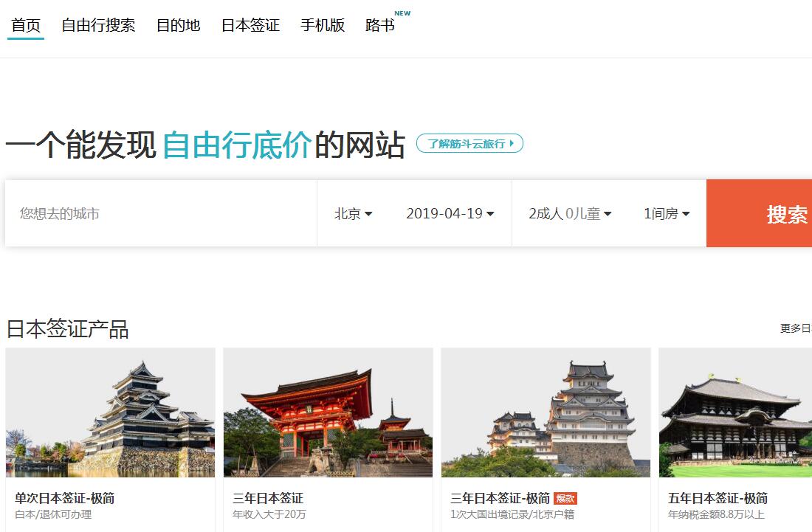Click the 日本签证产品 section heading
812x532 pixels.
67,329
